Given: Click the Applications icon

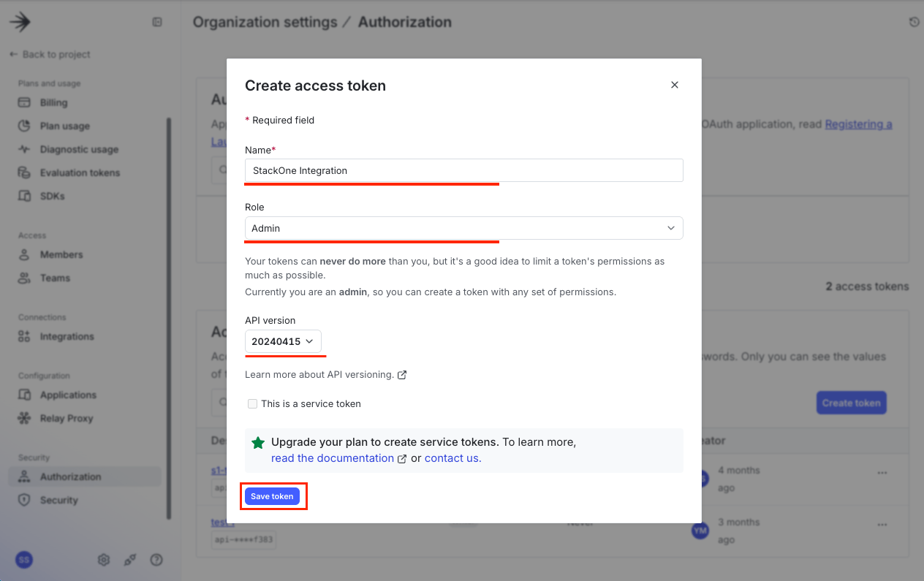Looking at the screenshot, I should point(24,395).
